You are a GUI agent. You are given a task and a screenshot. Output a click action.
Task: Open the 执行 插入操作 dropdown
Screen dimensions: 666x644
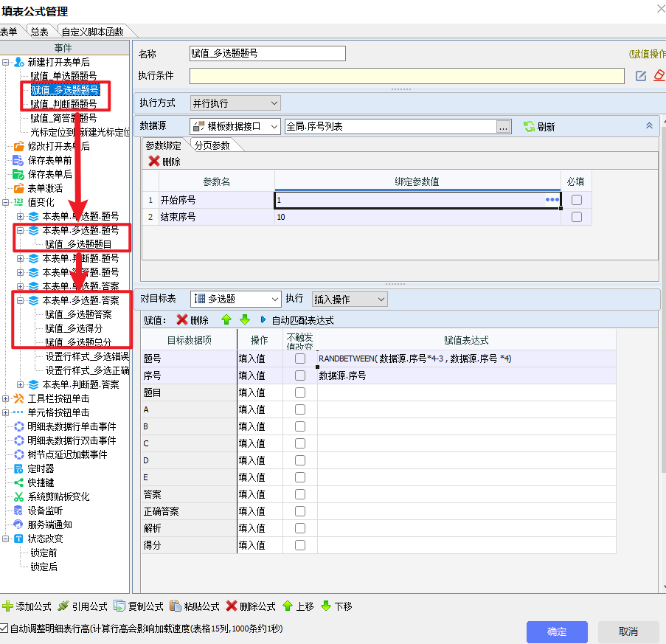350,300
